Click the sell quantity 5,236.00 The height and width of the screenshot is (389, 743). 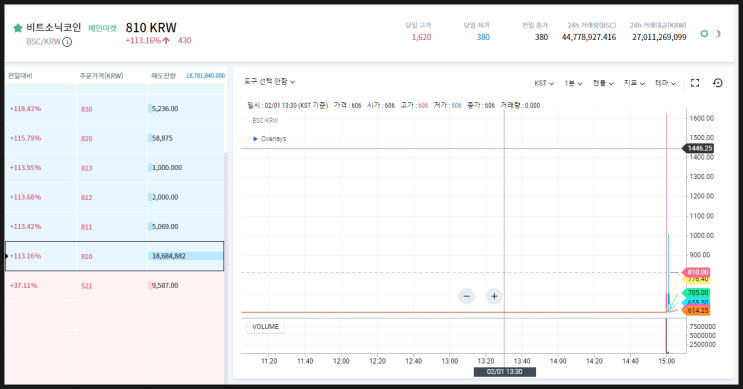coord(165,109)
